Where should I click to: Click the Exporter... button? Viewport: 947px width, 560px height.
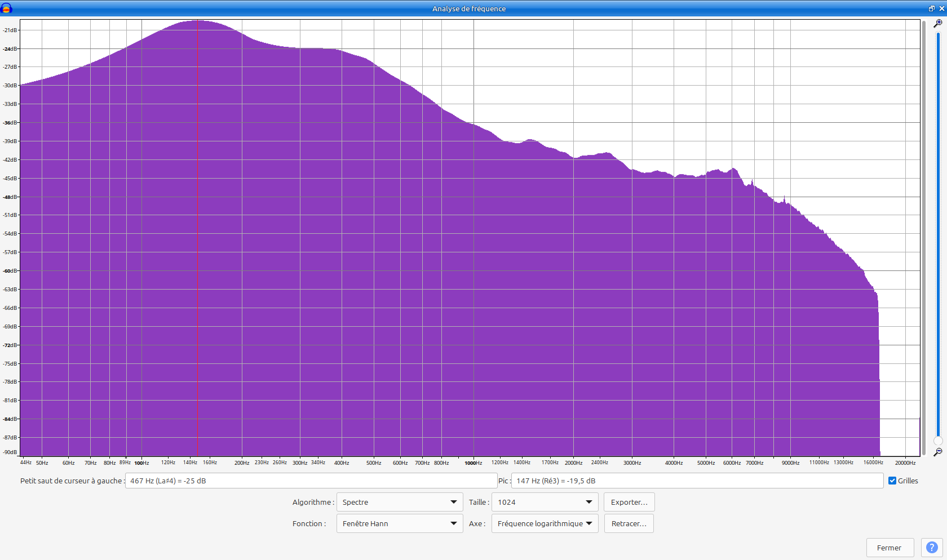click(629, 502)
